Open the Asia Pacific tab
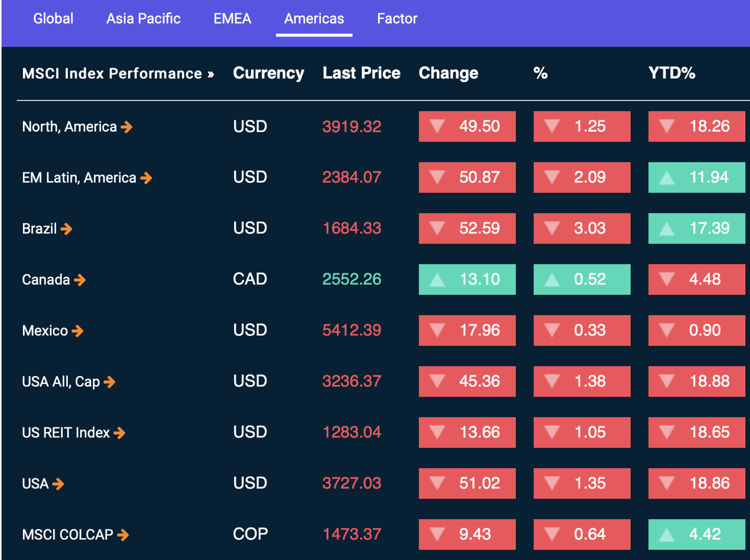 pos(143,18)
